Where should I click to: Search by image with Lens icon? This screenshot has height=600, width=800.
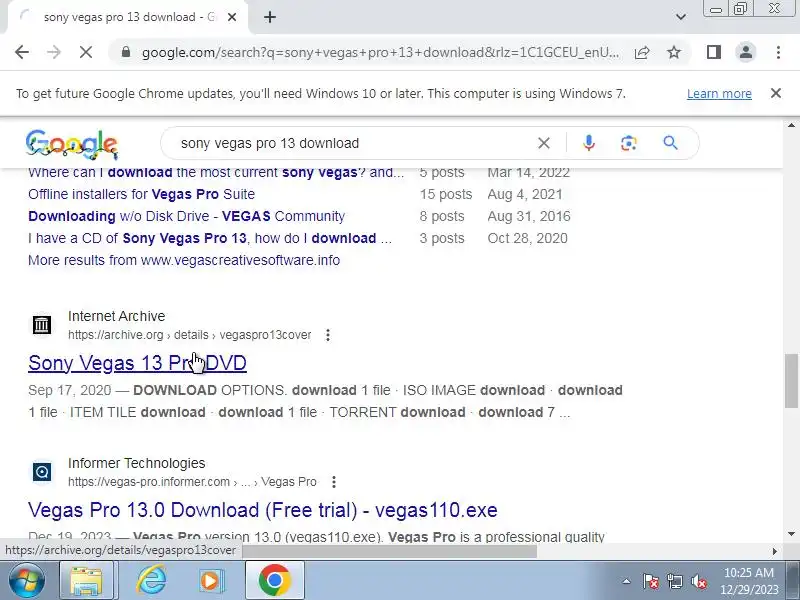click(629, 143)
